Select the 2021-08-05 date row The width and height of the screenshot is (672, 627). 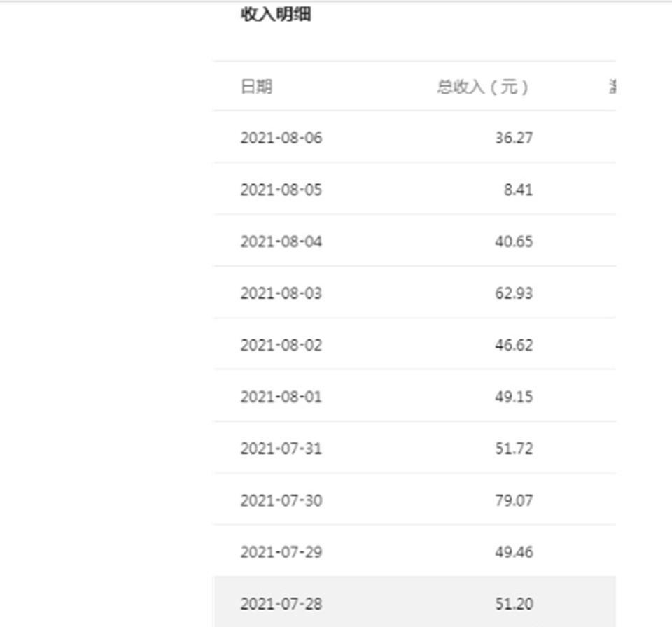(281, 190)
